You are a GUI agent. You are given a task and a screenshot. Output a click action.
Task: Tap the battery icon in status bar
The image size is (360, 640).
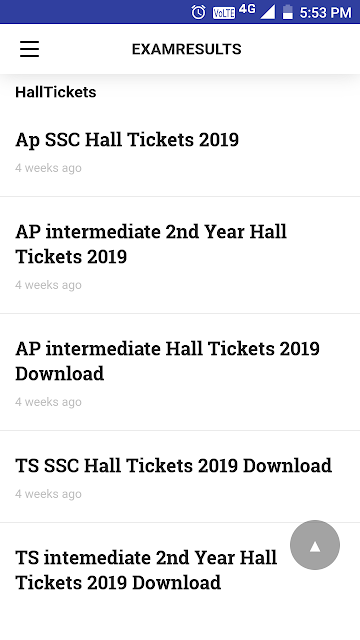tap(288, 12)
